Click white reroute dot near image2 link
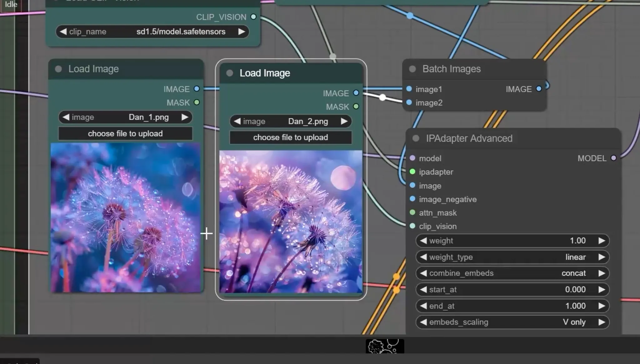 [x=382, y=97]
